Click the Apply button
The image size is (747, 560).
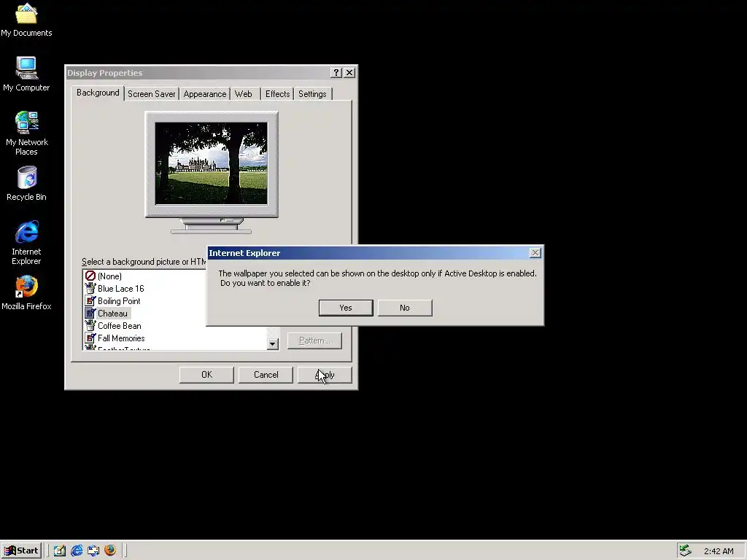(325, 375)
